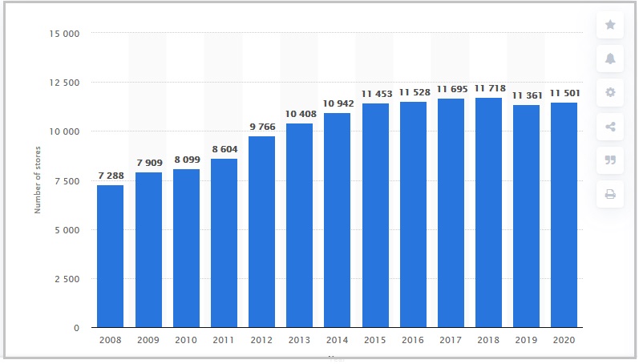Select the 2009 bar labeled 7 909
639x364 pixels.
(x=149, y=250)
